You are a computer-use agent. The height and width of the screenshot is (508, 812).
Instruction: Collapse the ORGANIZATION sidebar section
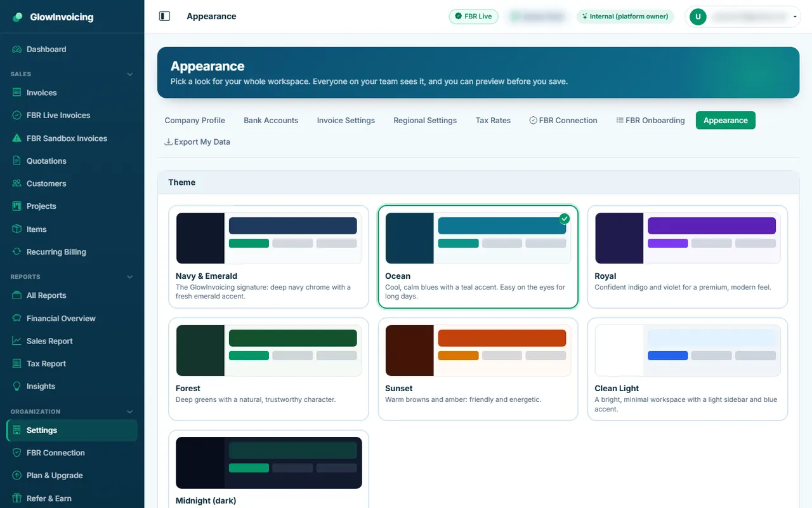point(130,411)
